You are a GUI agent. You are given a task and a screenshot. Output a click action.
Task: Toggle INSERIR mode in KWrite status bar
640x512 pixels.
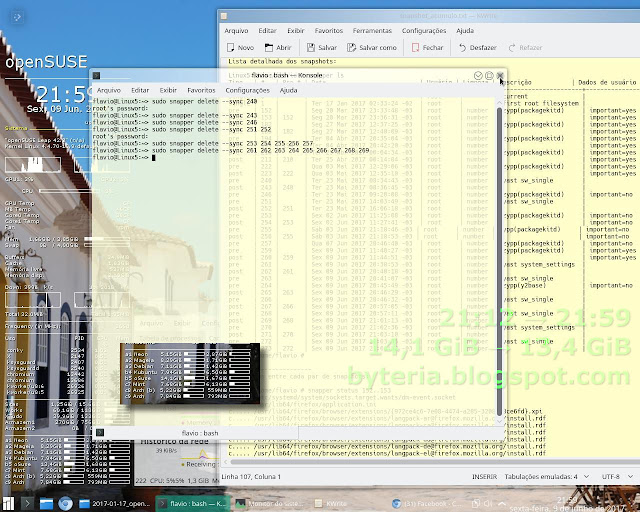pyautogui.click(x=484, y=476)
